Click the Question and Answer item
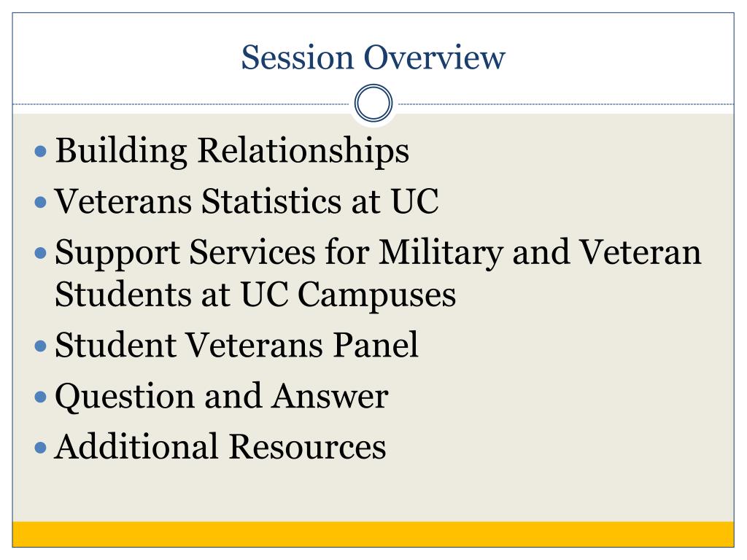Viewport: 747px width, 560px height. pos(222,396)
